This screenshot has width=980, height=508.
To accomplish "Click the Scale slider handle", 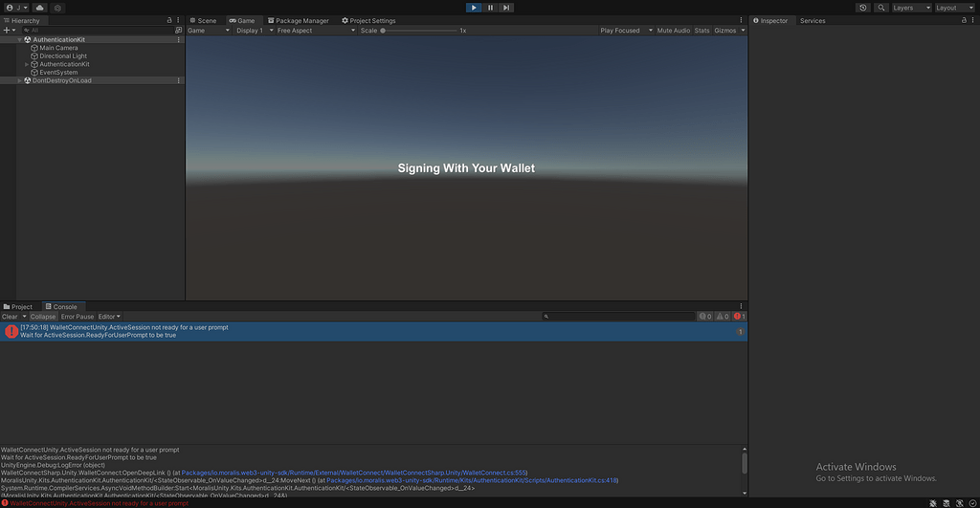I will (x=383, y=30).
